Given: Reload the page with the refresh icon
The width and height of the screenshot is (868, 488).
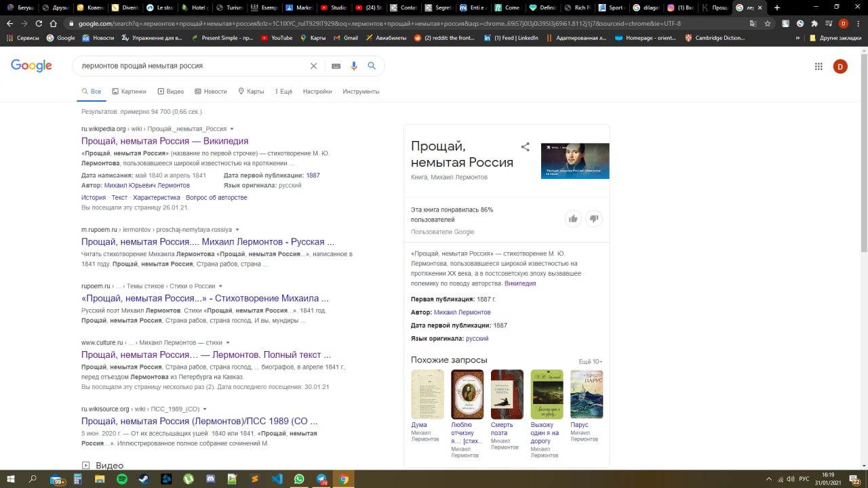Looking at the screenshot, I should pyautogui.click(x=39, y=23).
